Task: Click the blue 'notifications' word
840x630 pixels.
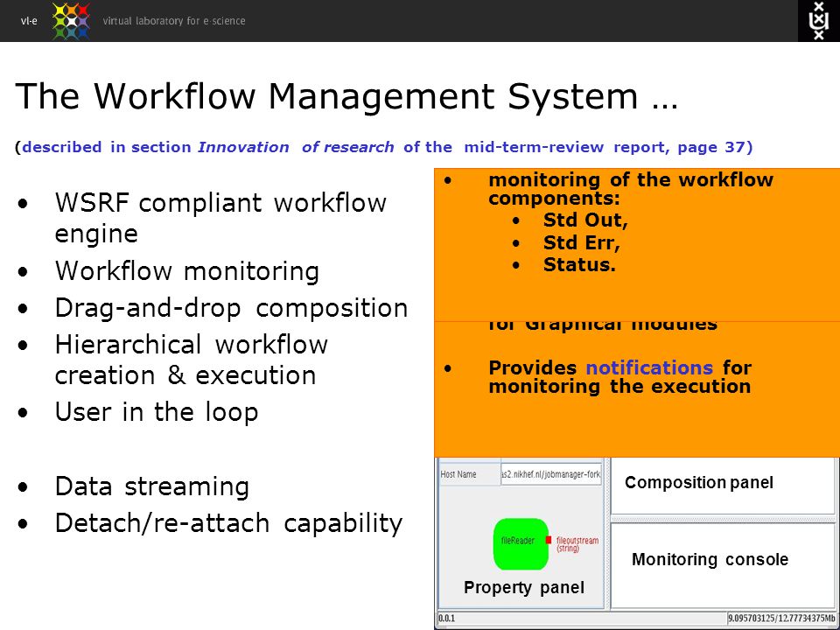Action: tap(649, 367)
